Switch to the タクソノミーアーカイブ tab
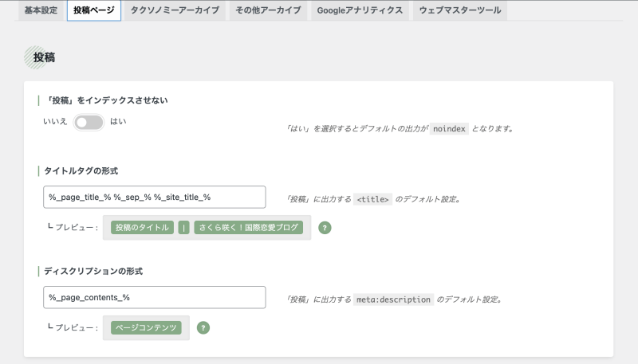 pos(175,10)
